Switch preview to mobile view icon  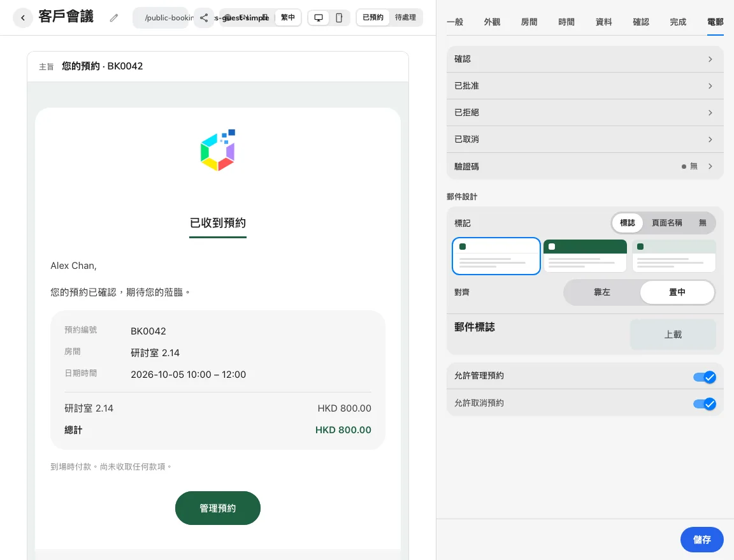[339, 18]
